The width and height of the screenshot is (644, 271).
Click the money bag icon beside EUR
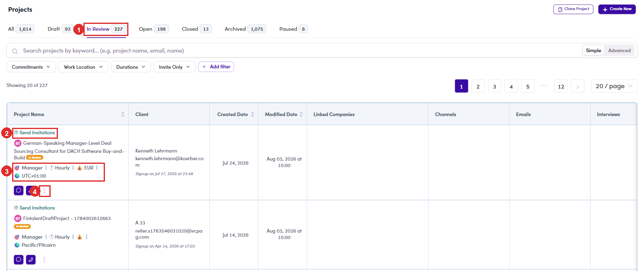coord(79,168)
